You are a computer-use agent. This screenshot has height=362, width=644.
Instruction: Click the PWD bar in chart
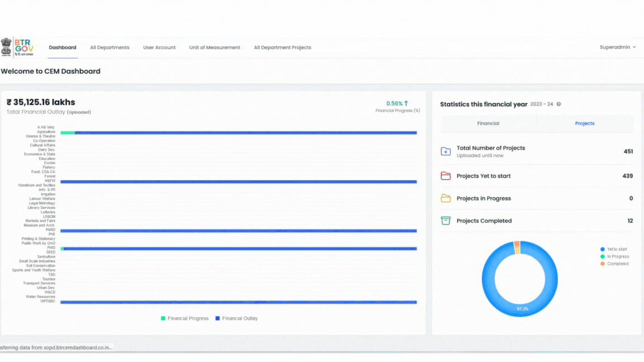239,249
